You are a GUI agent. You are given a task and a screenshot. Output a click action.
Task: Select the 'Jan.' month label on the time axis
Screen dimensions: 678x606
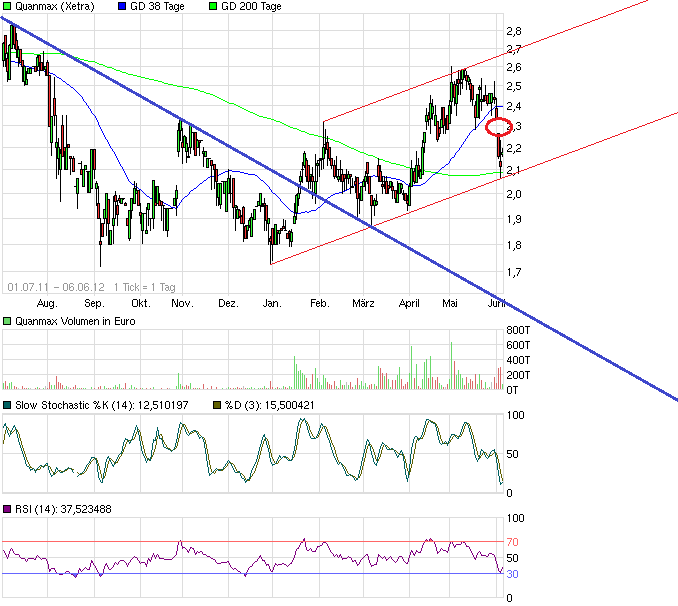point(272,302)
